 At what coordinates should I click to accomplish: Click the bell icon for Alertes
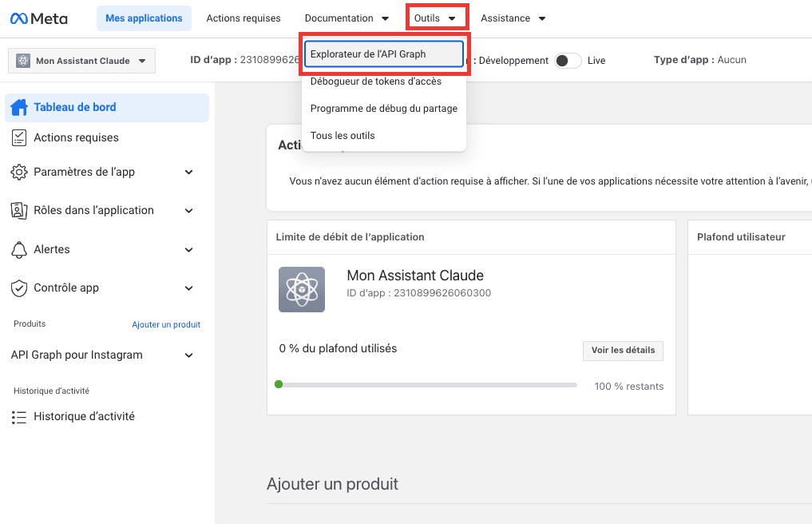pos(19,249)
